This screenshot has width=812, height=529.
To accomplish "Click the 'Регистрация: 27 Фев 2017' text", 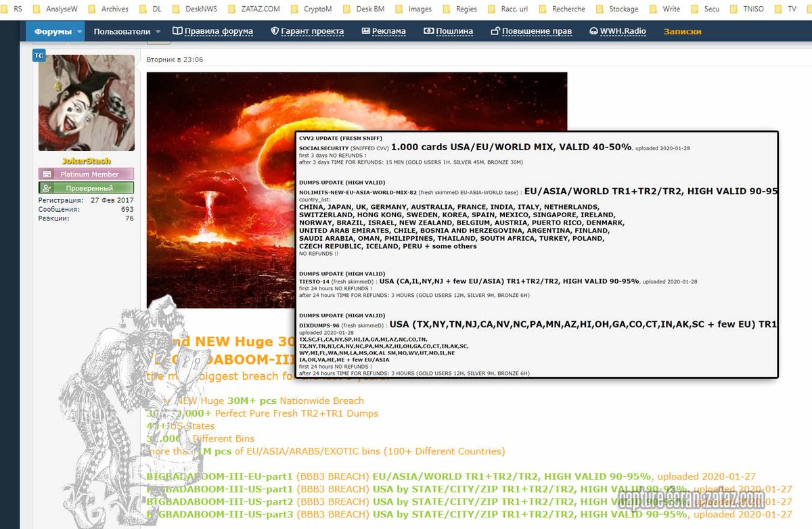I will click(x=86, y=200).
